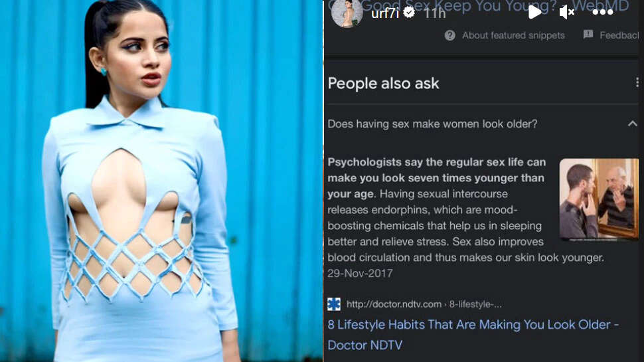Image resolution: width=644 pixels, height=362 pixels.
Task: Open '8 Lifestyle Habits That Are Making You Look Older' result
Action: pyautogui.click(x=473, y=335)
